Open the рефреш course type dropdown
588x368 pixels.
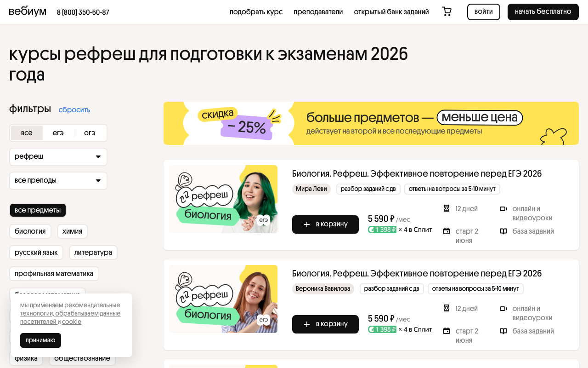click(x=58, y=156)
